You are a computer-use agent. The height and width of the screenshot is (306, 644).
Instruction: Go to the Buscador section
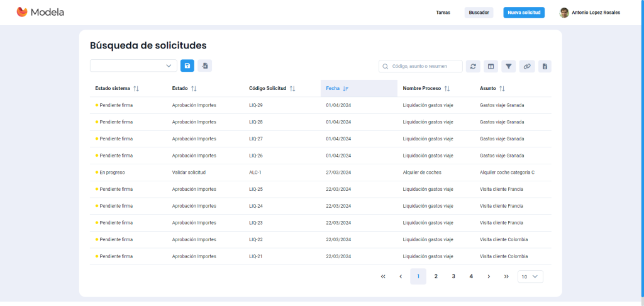coord(479,13)
